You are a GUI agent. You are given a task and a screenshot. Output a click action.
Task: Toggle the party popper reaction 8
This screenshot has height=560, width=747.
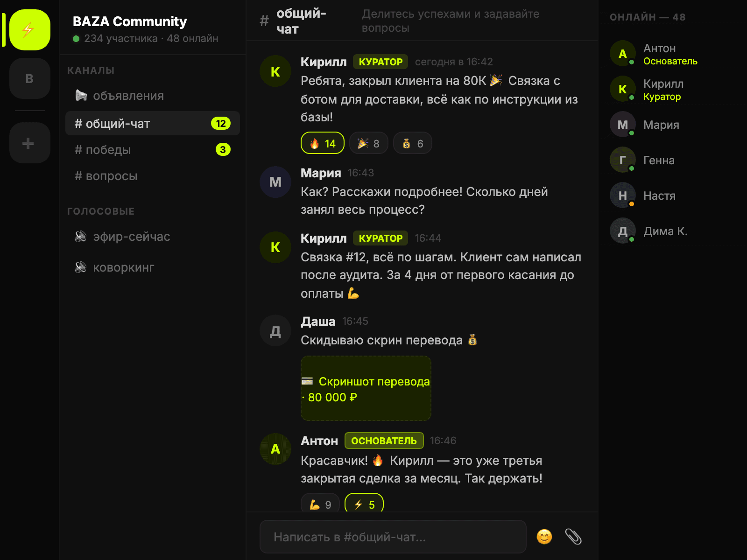pos(369,143)
